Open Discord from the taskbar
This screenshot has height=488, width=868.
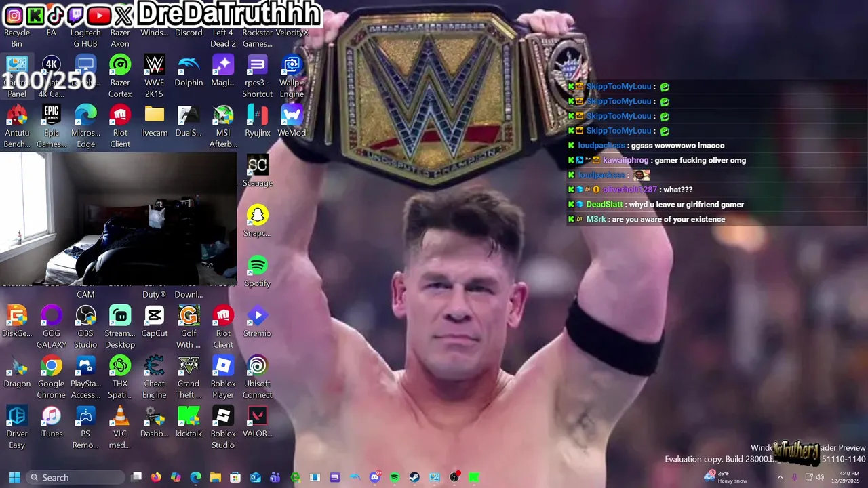tap(375, 477)
